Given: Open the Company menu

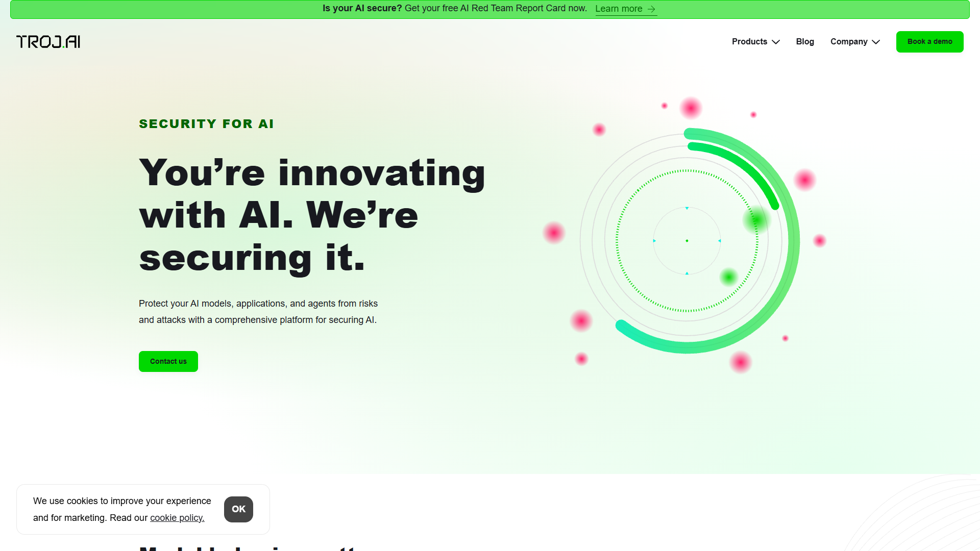Looking at the screenshot, I should 855,42.
